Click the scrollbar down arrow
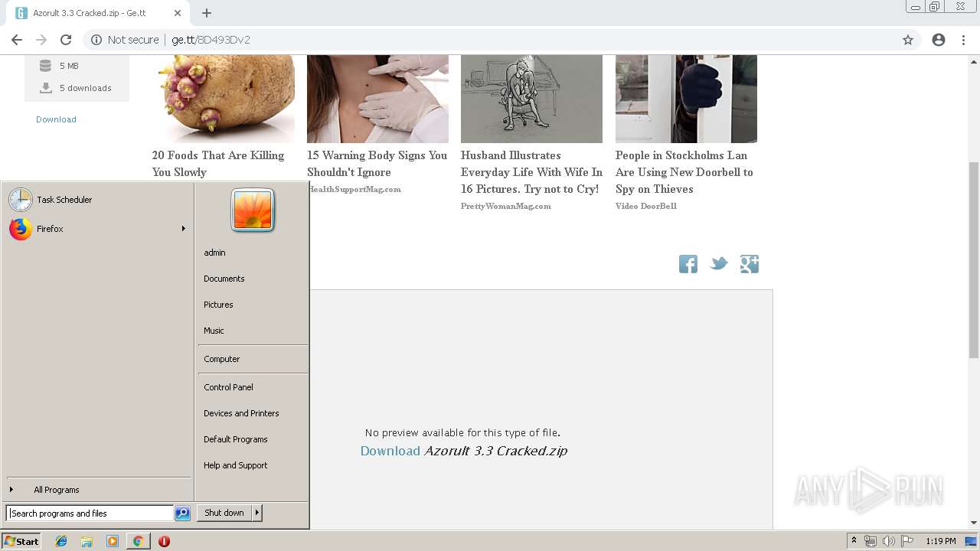Viewport: 980px width, 551px height. (973, 523)
